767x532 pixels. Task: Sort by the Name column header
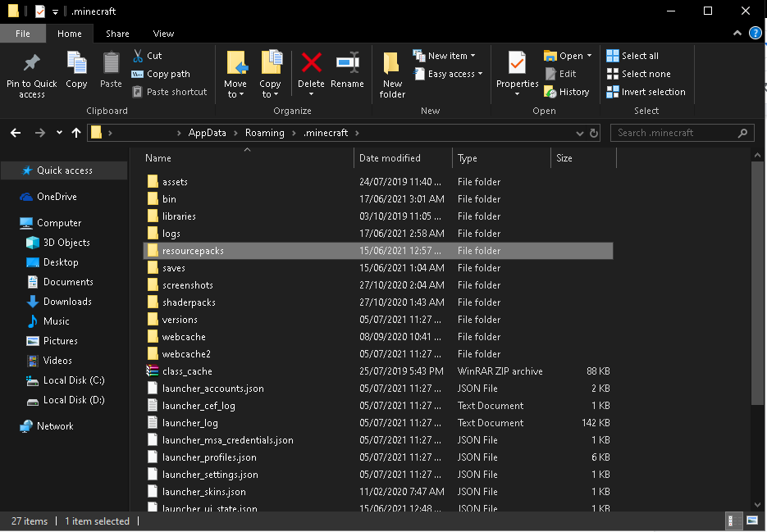pyautogui.click(x=248, y=158)
